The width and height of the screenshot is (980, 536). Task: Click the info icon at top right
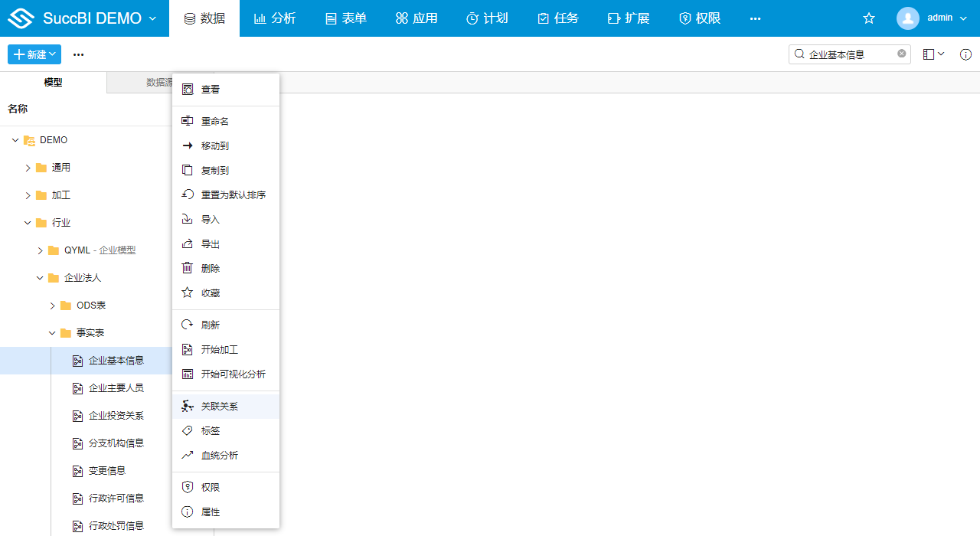[x=965, y=54]
